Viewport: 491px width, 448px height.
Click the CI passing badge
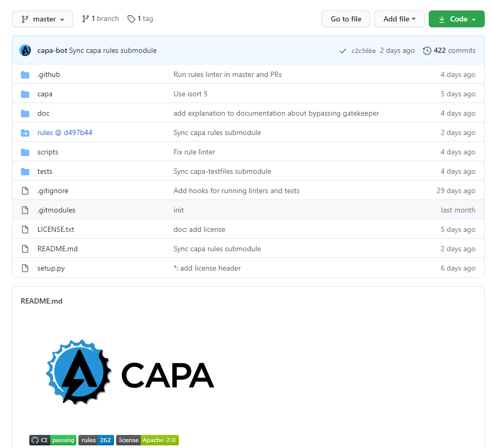click(53, 440)
